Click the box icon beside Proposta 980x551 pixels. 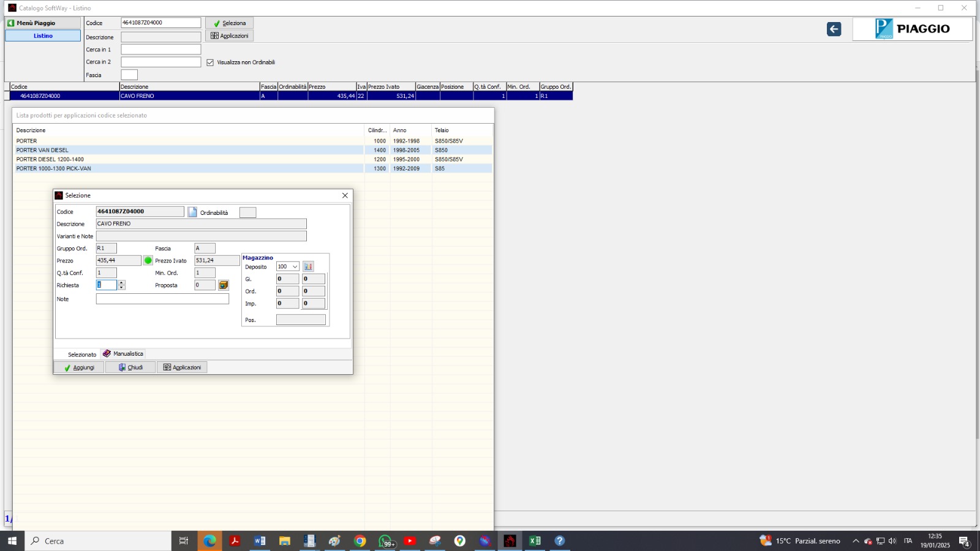224,285
